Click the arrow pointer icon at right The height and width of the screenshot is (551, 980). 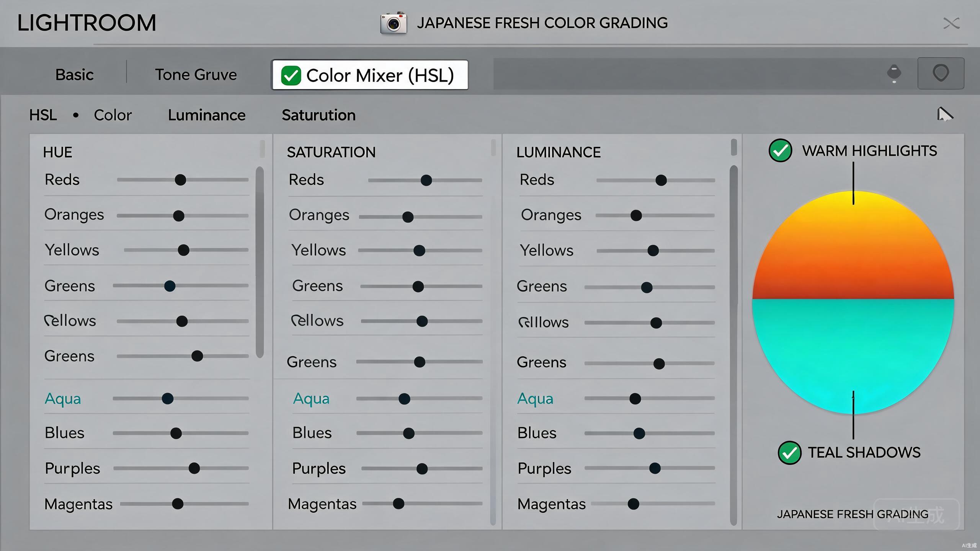[x=945, y=114]
